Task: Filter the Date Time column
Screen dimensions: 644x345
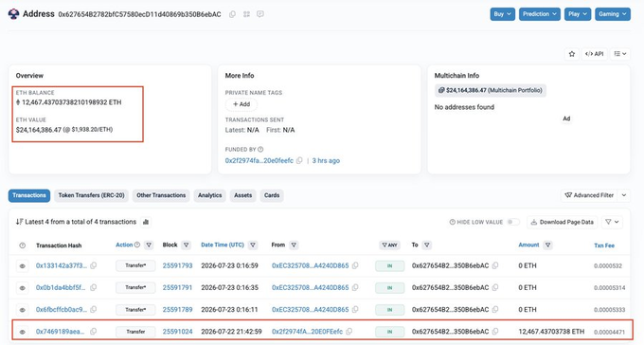Action: click(253, 245)
